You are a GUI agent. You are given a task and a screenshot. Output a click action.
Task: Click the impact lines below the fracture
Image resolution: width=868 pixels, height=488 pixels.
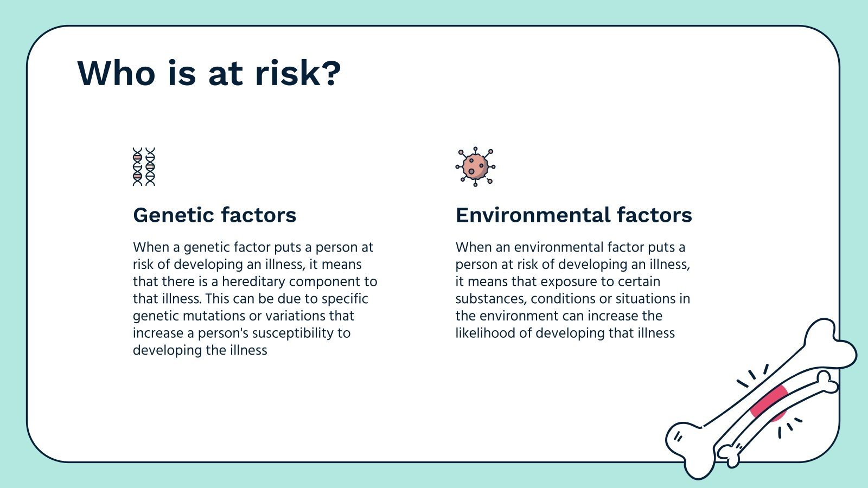(789, 427)
